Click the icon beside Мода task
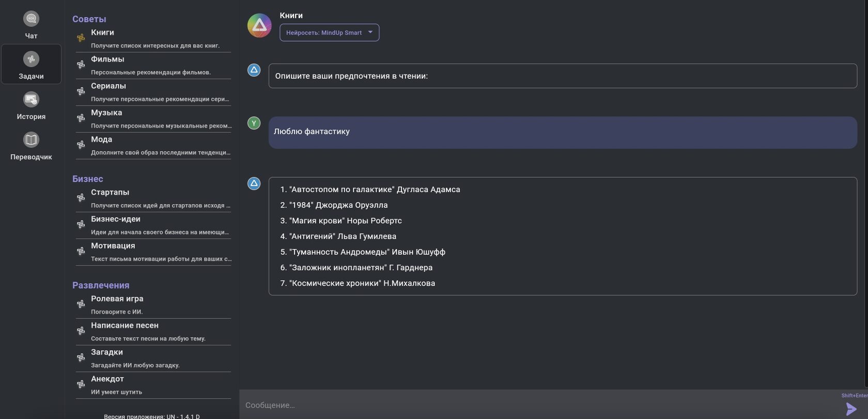Screen dimensions: 868x419 (81, 145)
